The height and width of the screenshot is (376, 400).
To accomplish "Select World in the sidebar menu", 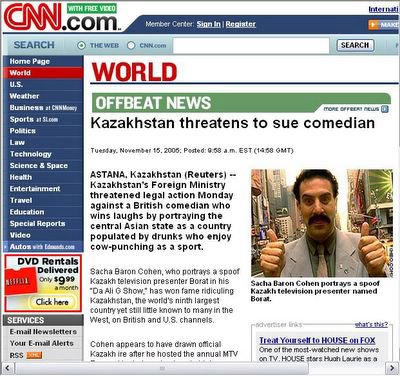I will click(43, 73).
